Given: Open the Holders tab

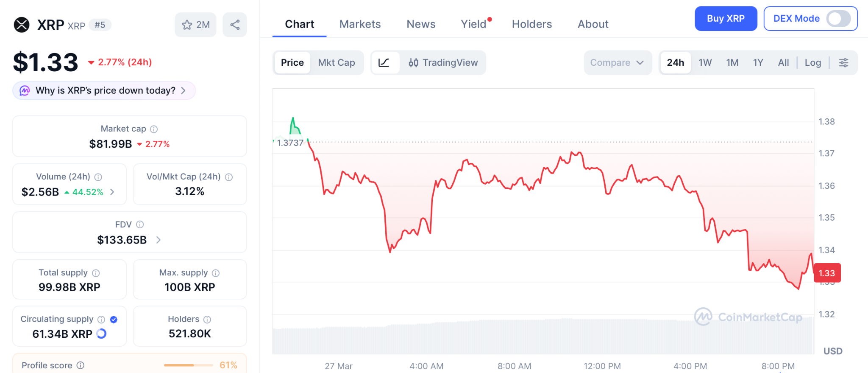Looking at the screenshot, I should click(x=531, y=24).
